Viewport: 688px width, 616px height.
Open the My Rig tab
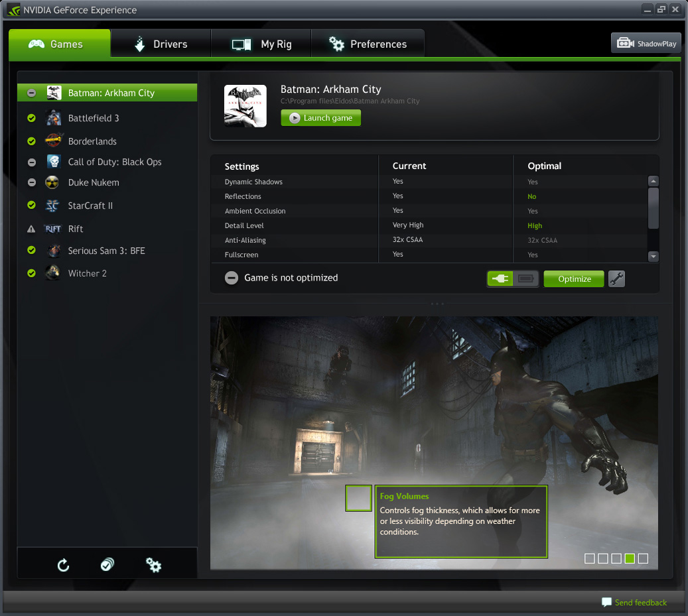(261, 44)
